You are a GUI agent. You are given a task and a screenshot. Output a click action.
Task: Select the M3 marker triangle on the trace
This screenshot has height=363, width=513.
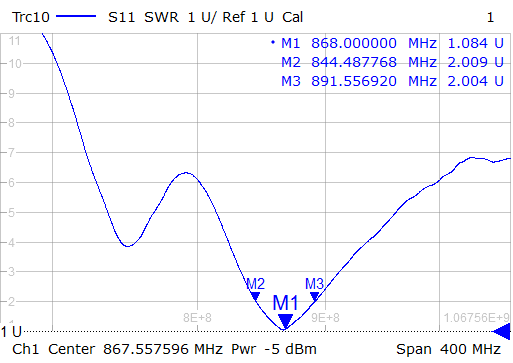point(314,296)
